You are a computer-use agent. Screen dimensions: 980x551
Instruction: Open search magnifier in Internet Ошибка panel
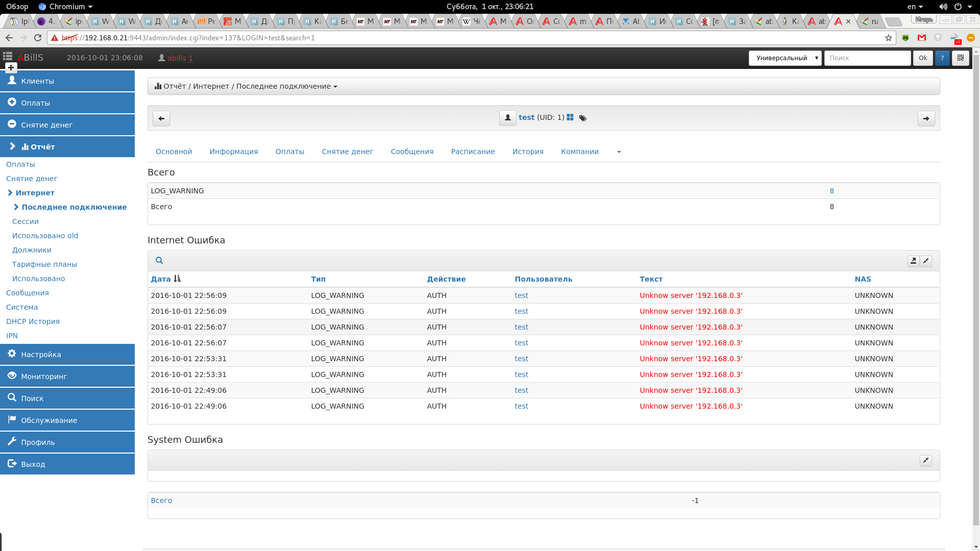(159, 260)
